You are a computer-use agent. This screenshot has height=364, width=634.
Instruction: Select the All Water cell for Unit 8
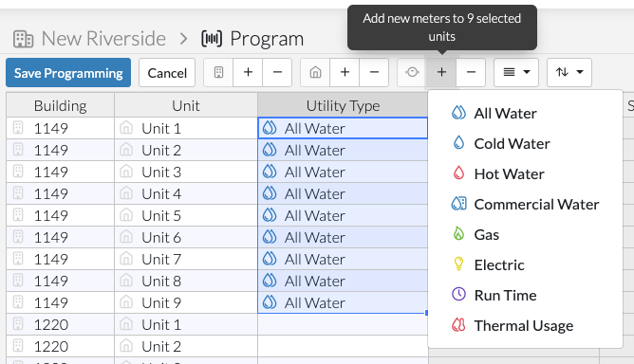[343, 281]
